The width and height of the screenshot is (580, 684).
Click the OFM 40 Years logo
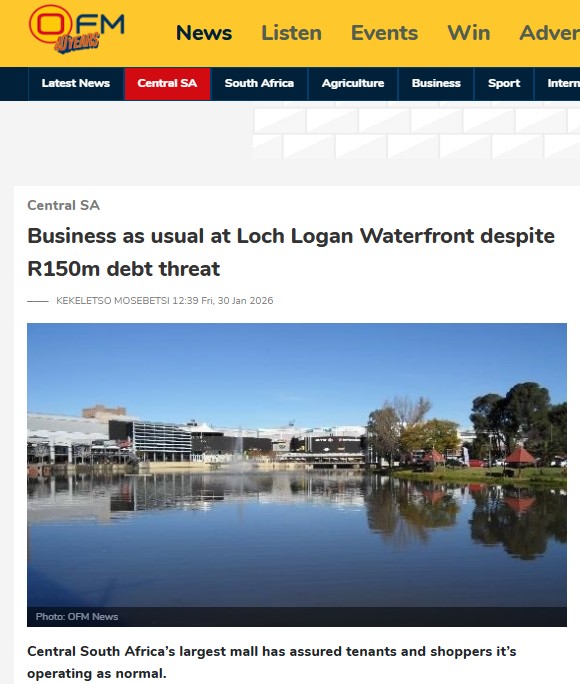(77, 29)
